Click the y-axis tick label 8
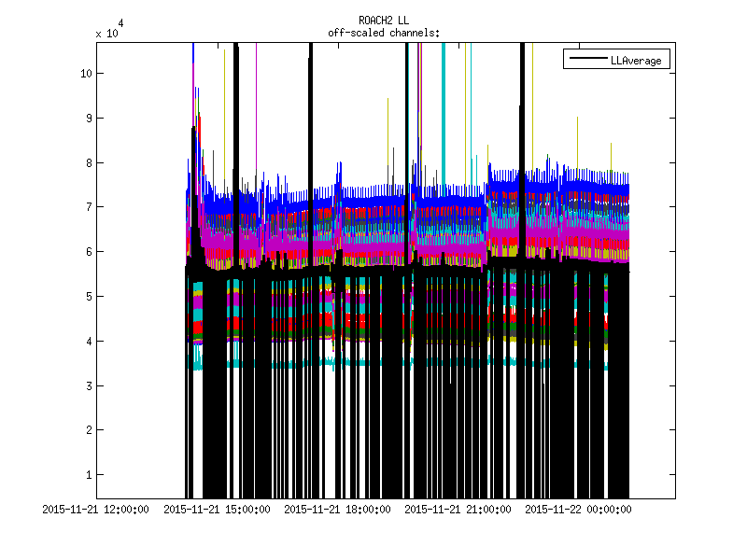This screenshot has height=560, width=747. [88, 162]
